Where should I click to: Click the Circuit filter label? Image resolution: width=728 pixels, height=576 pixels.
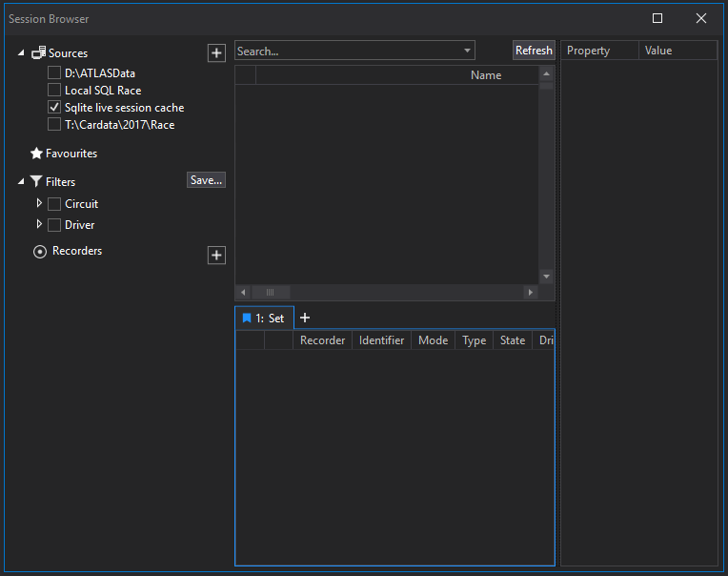(x=81, y=204)
